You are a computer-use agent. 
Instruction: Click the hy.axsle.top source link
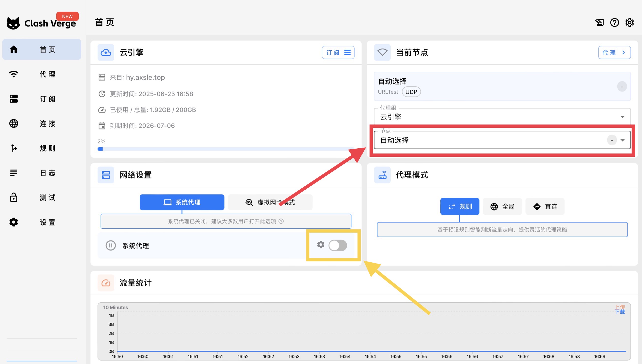click(x=145, y=78)
